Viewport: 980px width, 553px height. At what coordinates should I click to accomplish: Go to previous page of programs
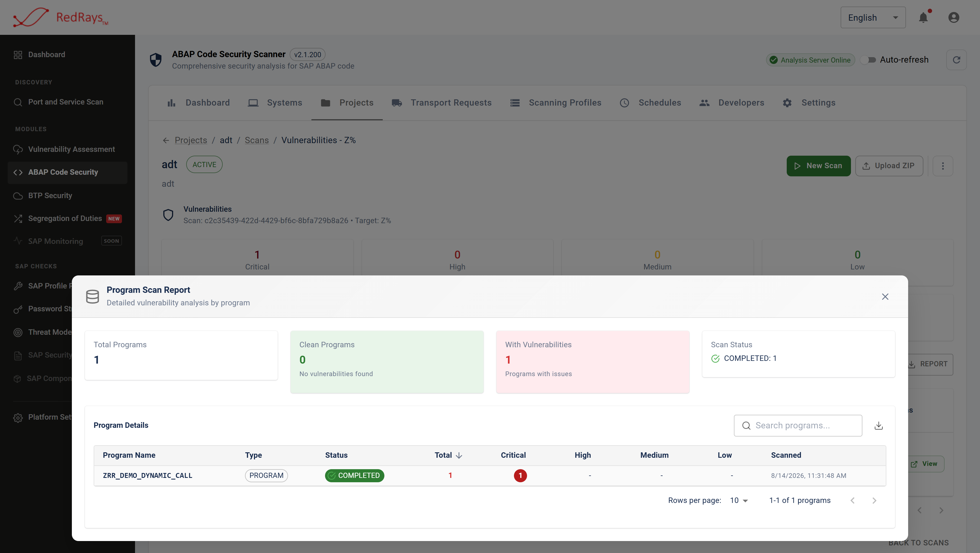853,500
